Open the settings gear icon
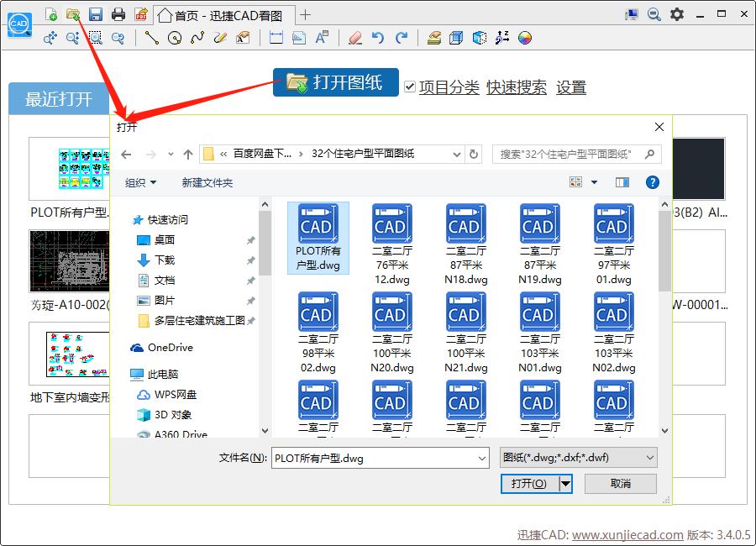756x546 pixels. [677, 14]
